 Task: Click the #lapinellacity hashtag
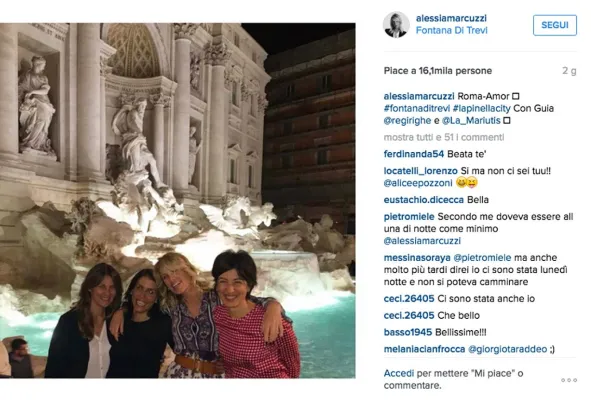481,109
